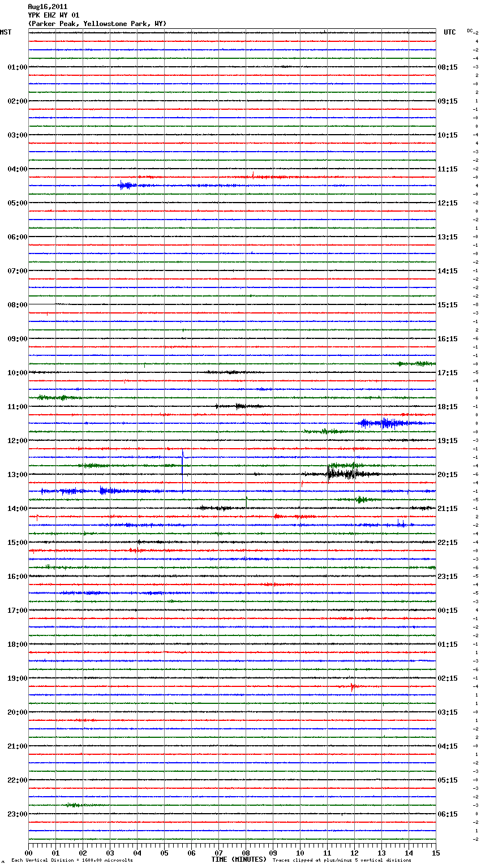This screenshot has width=481, height=868.
Task: Click the date label Aug16,2011
Action: (48, 7)
